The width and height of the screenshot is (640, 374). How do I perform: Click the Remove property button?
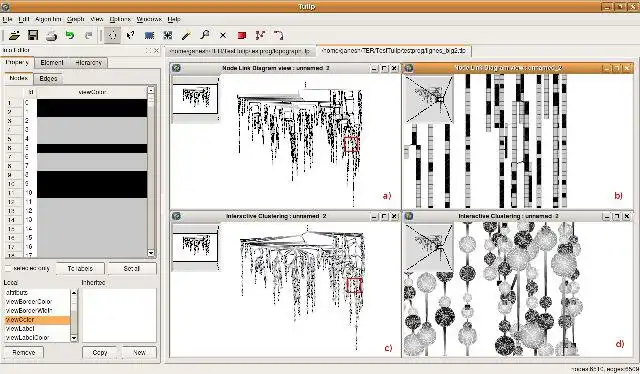[24, 352]
